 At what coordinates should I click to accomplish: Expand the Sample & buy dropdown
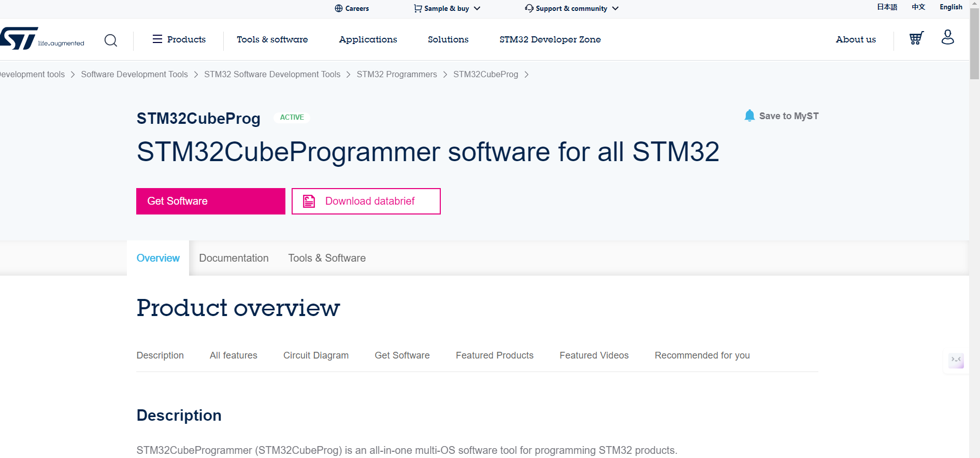447,8
